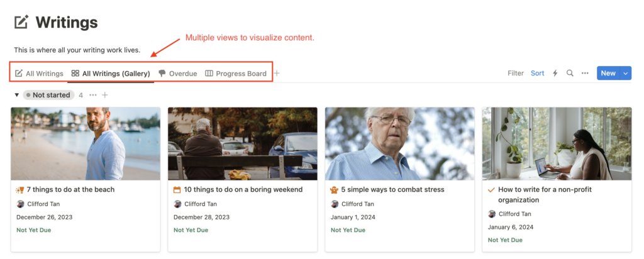Open search with the magnifier icon

click(x=570, y=74)
